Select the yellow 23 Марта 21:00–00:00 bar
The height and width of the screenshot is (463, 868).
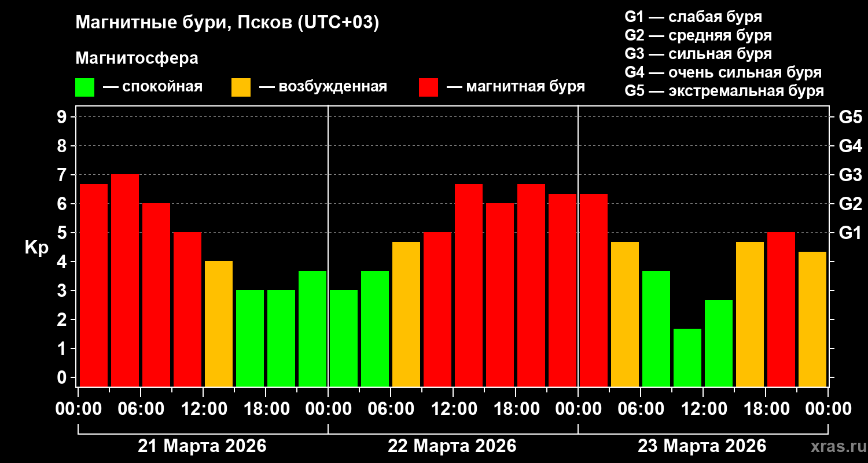(x=812, y=319)
